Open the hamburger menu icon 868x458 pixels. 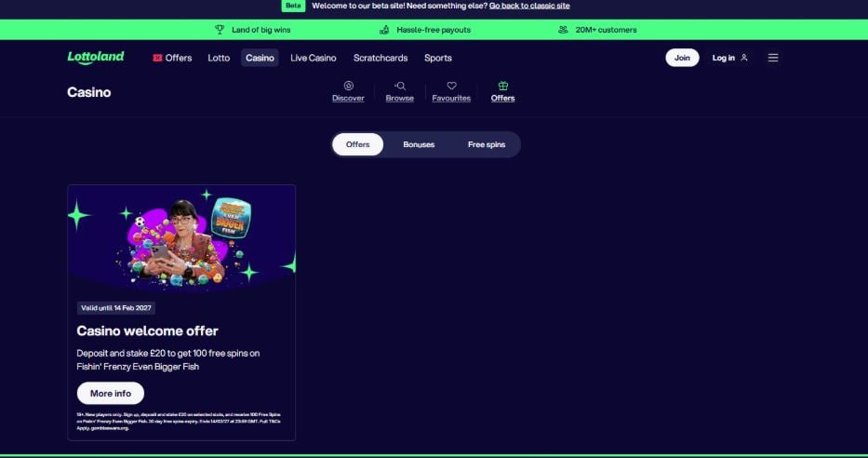coord(773,58)
